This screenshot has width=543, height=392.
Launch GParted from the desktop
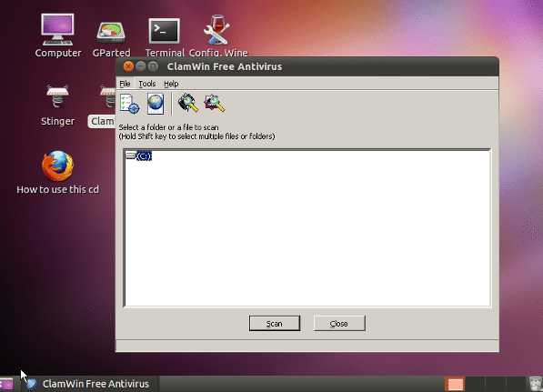(x=111, y=37)
